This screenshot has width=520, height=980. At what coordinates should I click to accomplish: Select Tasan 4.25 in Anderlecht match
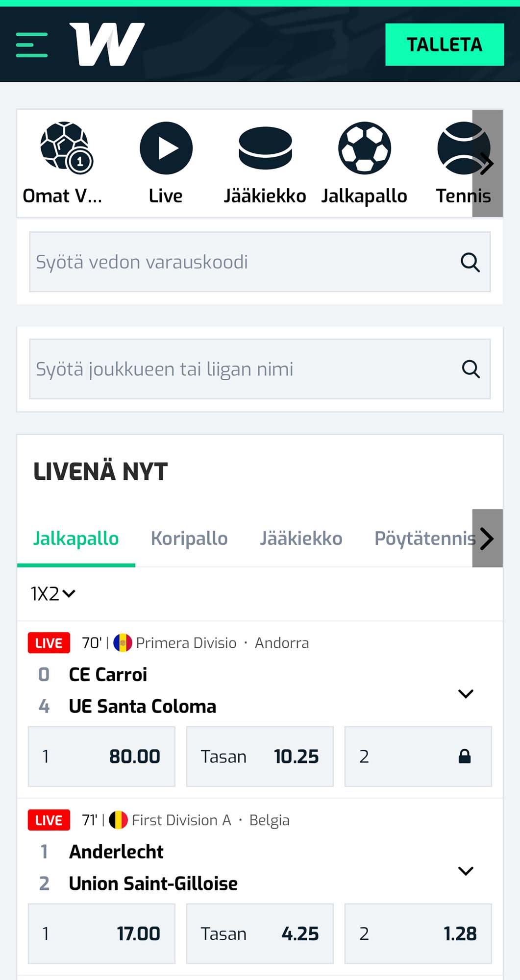tap(260, 934)
